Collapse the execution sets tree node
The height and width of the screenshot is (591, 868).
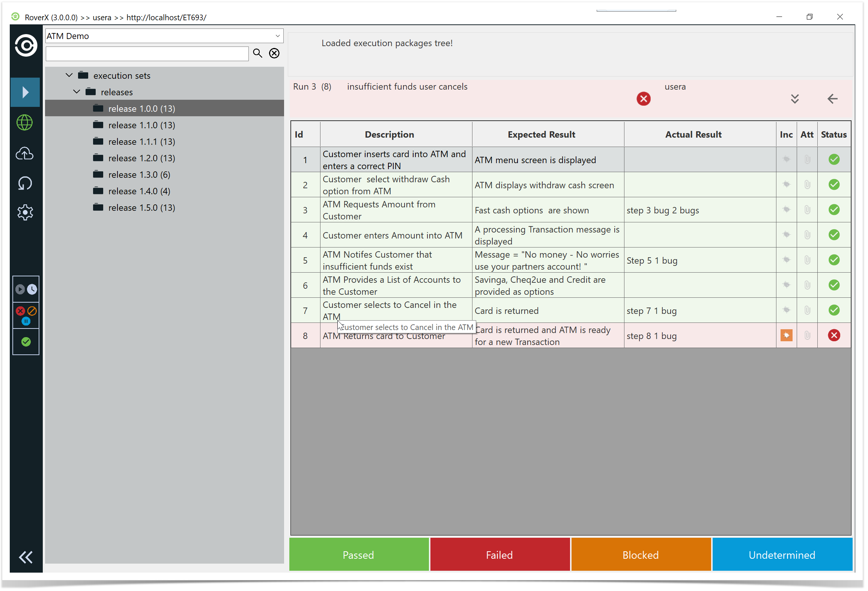tap(69, 75)
